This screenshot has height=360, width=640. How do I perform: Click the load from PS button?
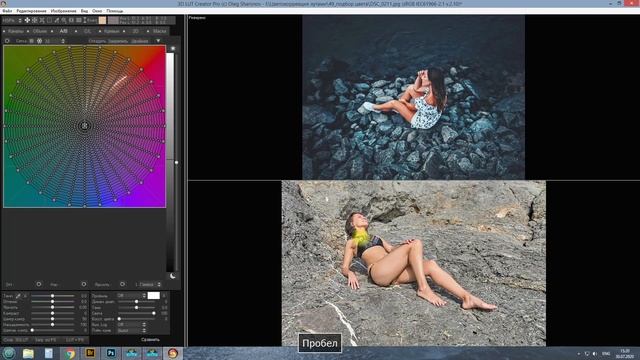(x=45, y=340)
